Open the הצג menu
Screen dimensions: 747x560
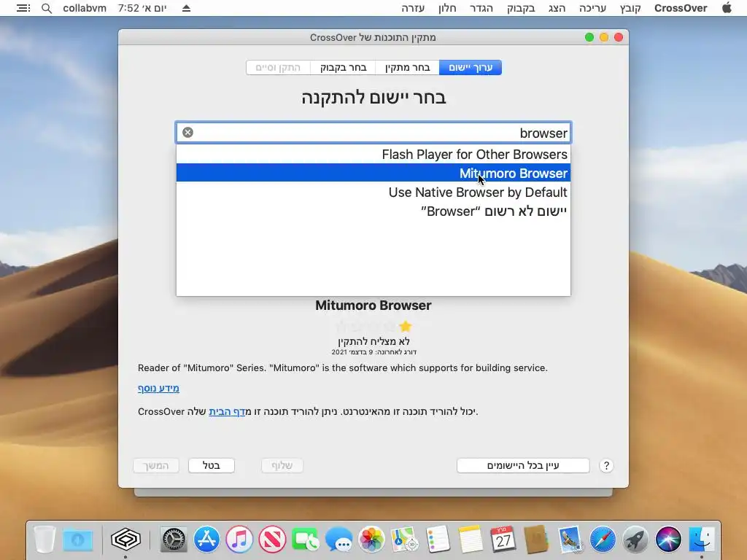click(x=557, y=8)
